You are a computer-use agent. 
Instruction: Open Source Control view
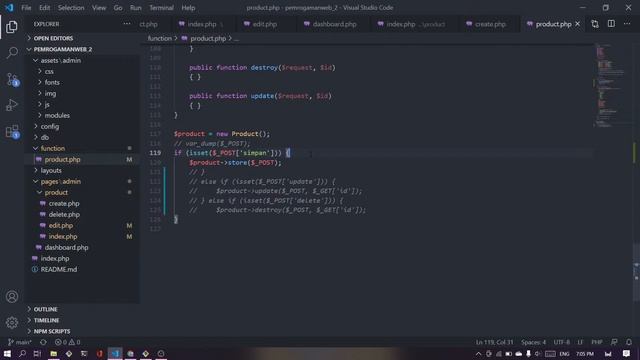tap(12, 79)
